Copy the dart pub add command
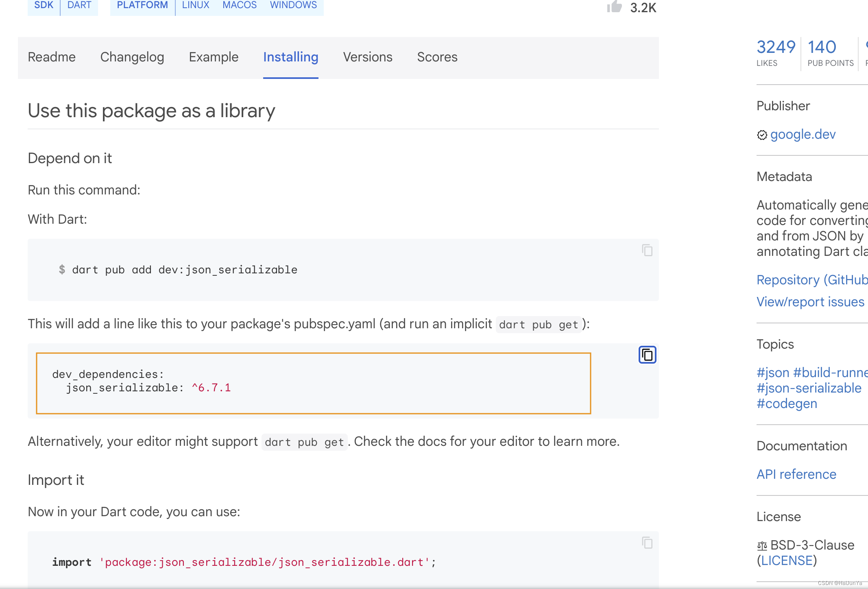This screenshot has height=589, width=868. tap(647, 250)
